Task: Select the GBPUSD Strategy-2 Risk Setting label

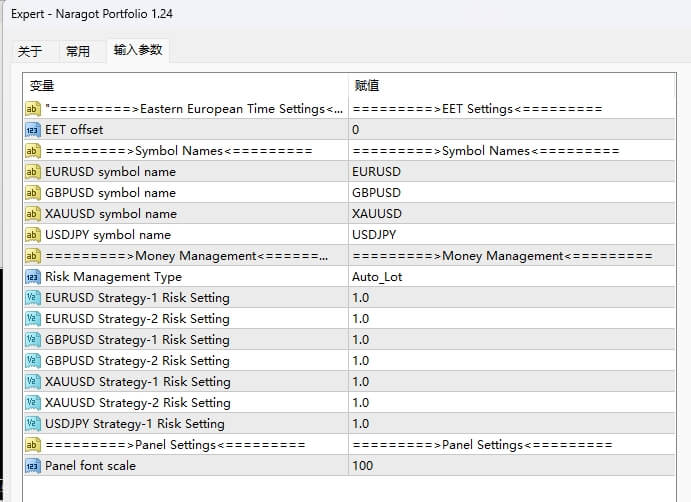Action: [x=137, y=361]
